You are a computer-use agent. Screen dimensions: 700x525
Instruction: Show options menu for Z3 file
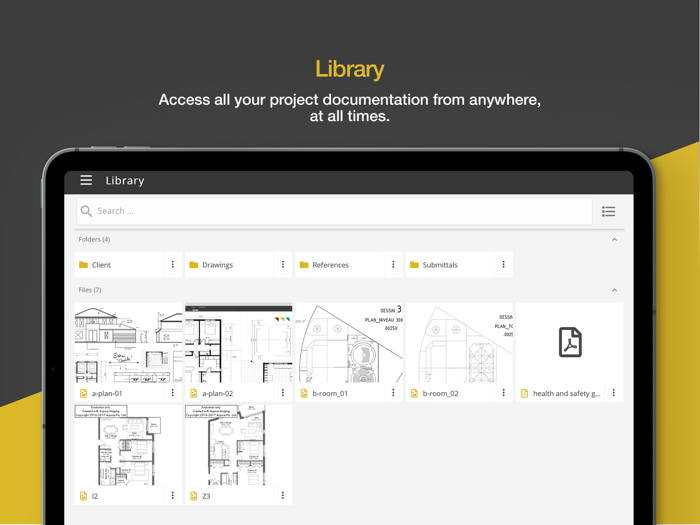click(283, 496)
